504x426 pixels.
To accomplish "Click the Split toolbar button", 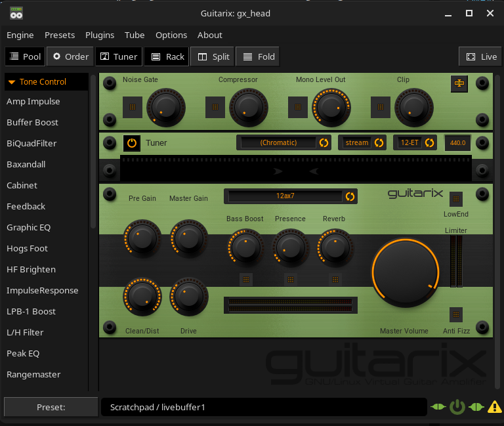I will (213, 56).
